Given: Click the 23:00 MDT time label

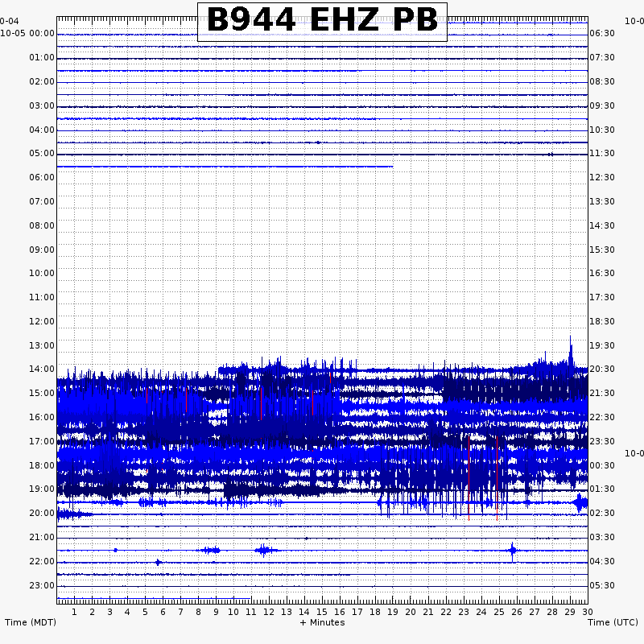Looking at the screenshot, I should click(x=42, y=585).
